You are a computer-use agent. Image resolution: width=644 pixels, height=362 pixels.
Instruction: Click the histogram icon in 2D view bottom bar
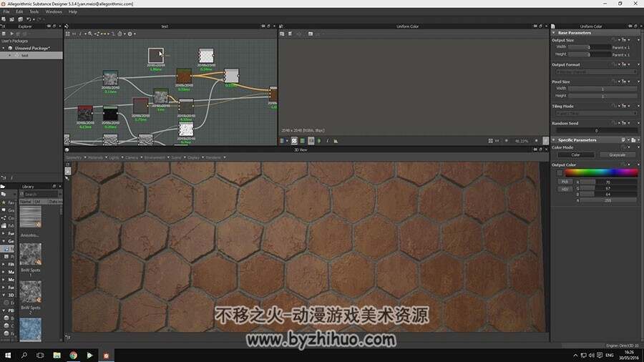coord(336,141)
